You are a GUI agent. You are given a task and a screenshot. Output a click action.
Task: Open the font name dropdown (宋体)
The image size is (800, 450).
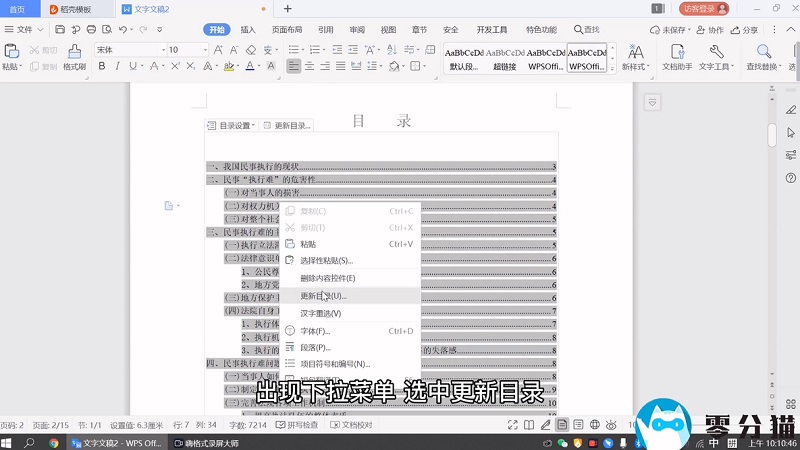[x=128, y=49]
